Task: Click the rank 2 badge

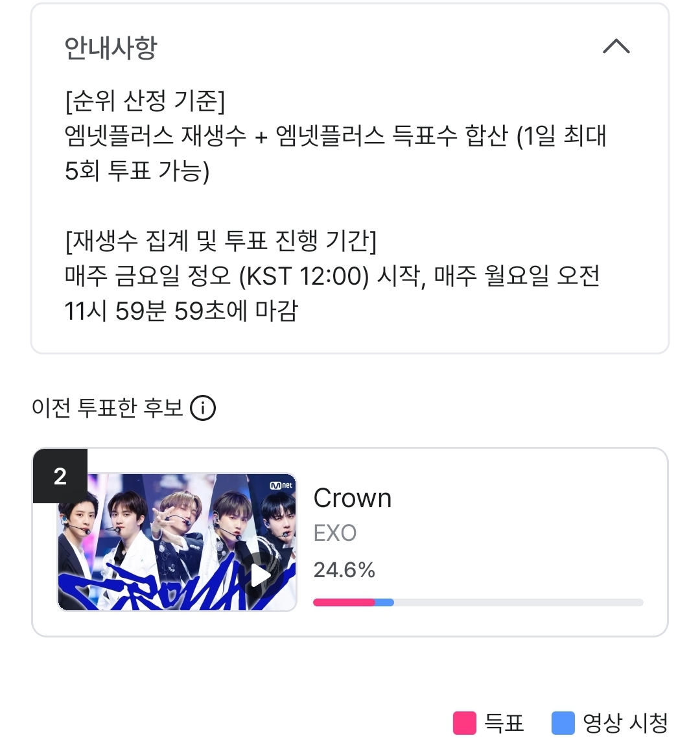Action: point(60,476)
